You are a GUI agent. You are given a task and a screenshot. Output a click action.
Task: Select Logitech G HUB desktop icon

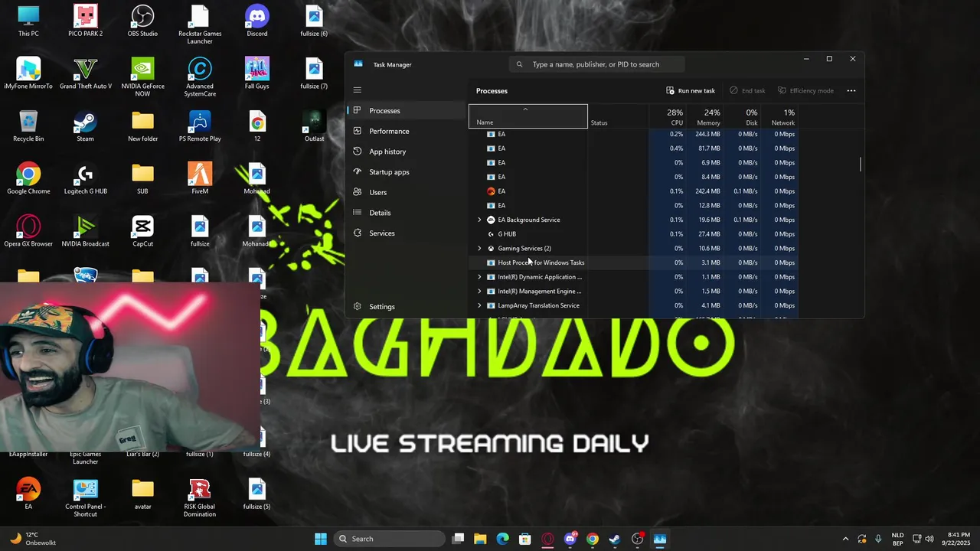pos(85,178)
